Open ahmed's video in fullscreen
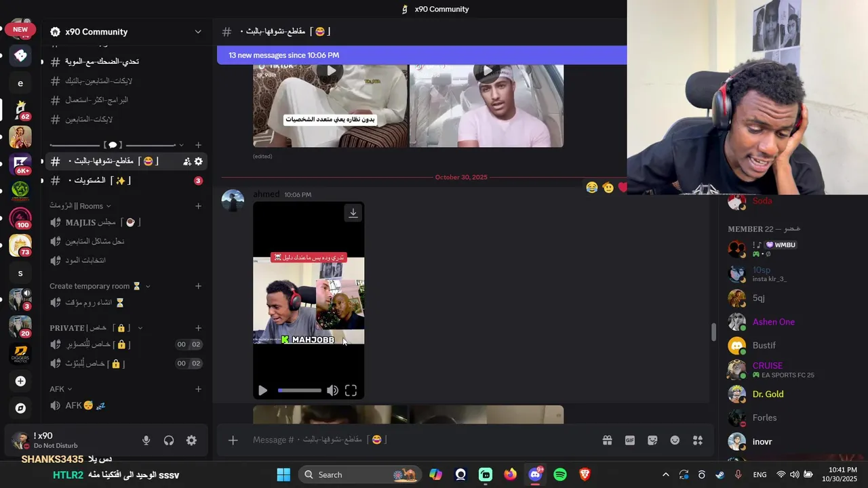Viewport: 868px width, 488px height. 351,390
